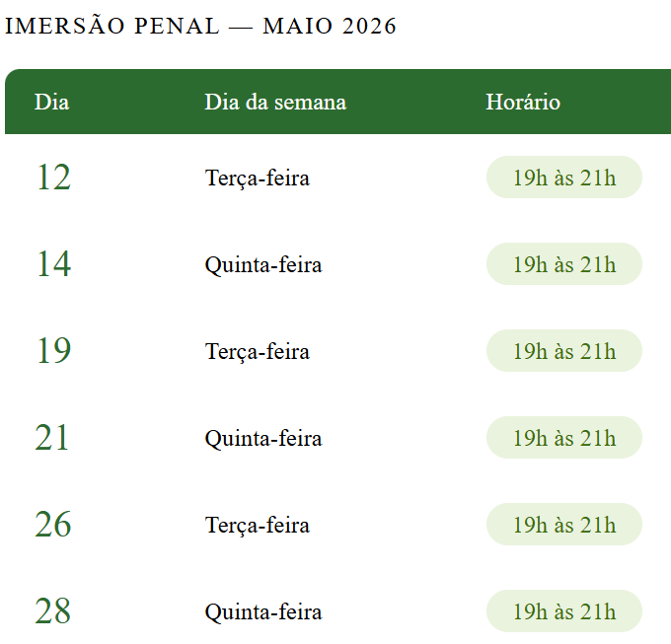Image resolution: width=671 pixels, height=644 pixels.
Task: Select the "Dia da semana" column header
Action: tap(275, 102)
